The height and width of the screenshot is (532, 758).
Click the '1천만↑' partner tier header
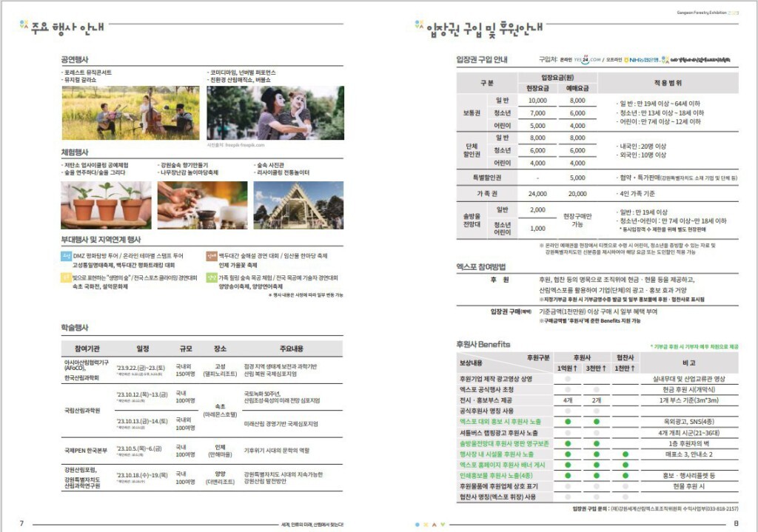(625, 368)
